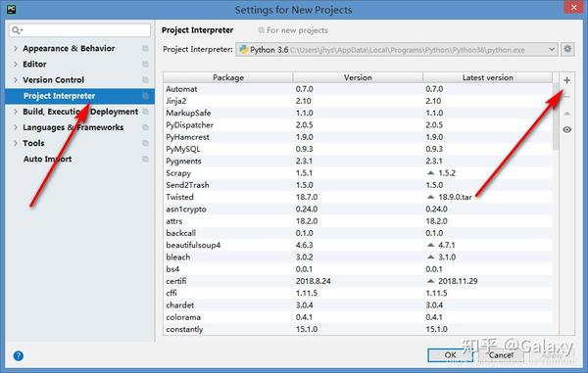Select the bs4 package row

(358, 269)
